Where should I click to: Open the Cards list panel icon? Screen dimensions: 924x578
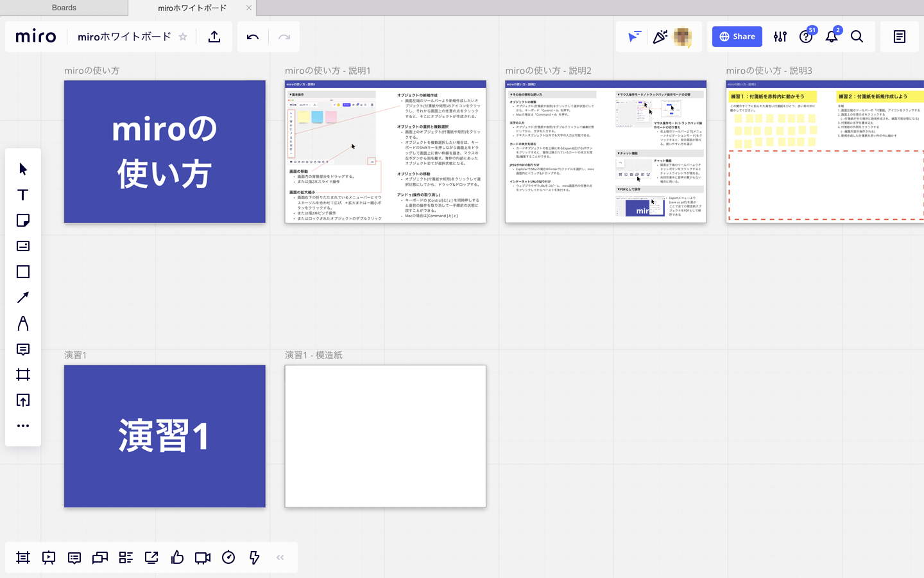(x=126, y=557)
